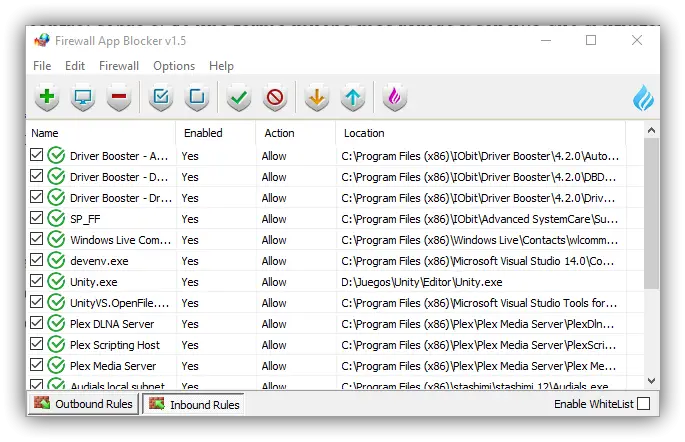The width and height of the screenshot is (685, 442).
Task: Switch to the Outbound Rules tab
Action: tap(84, 404)
